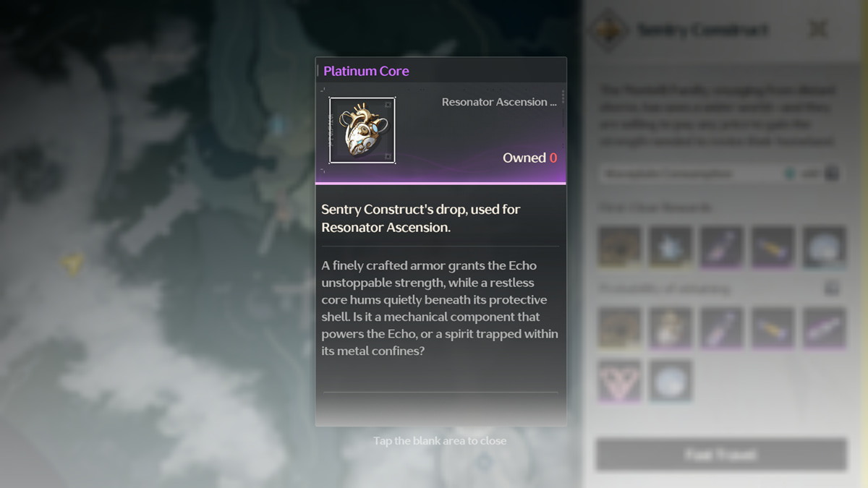This screenshot has width=868, height=488.
Task: Select the first dark chest-like First Clear reward
Action: tap(620, 247)
